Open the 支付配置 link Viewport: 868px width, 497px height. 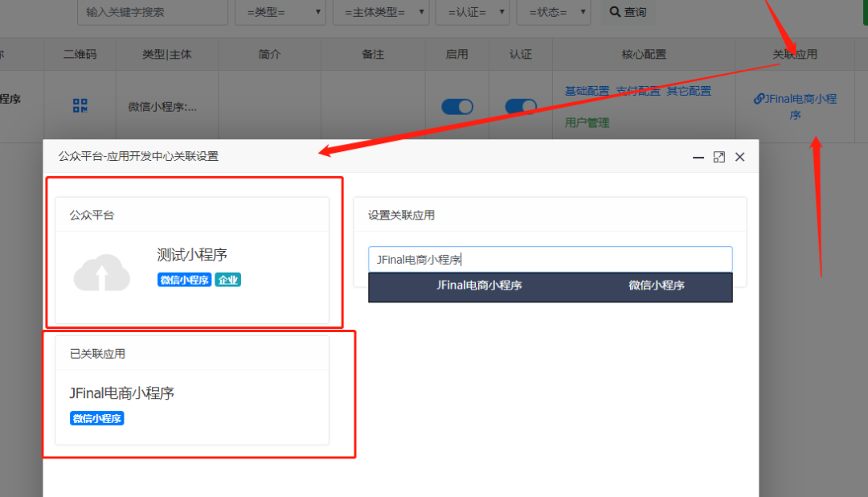[638, 91]
